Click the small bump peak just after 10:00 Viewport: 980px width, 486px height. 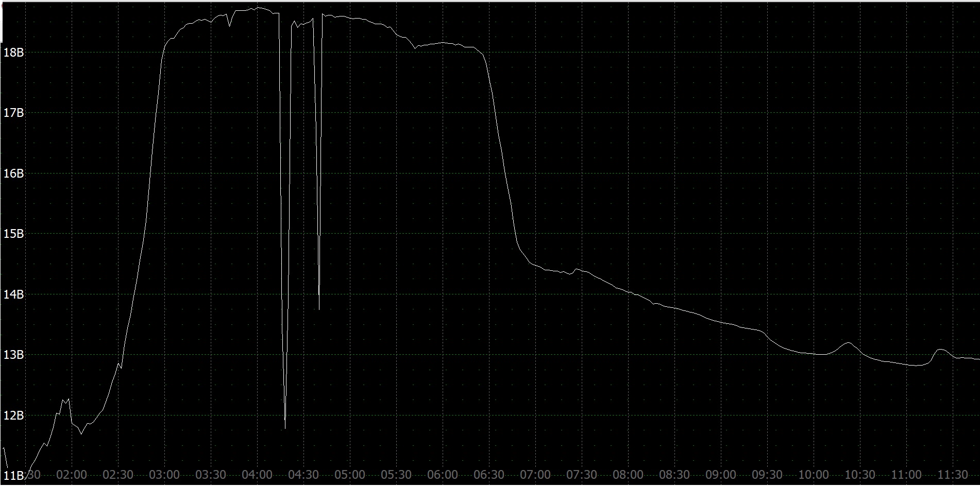[848, 342]
